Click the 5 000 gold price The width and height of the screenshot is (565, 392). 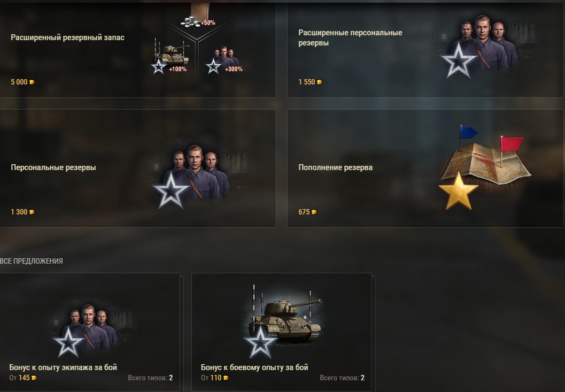pos(22,82)
